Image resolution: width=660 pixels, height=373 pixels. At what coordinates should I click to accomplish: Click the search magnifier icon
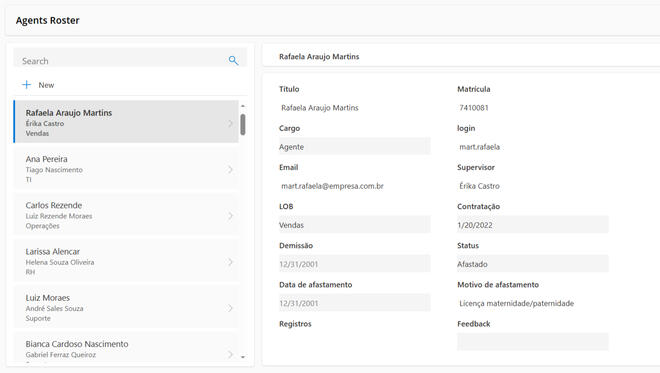click(x=233, y=61)
